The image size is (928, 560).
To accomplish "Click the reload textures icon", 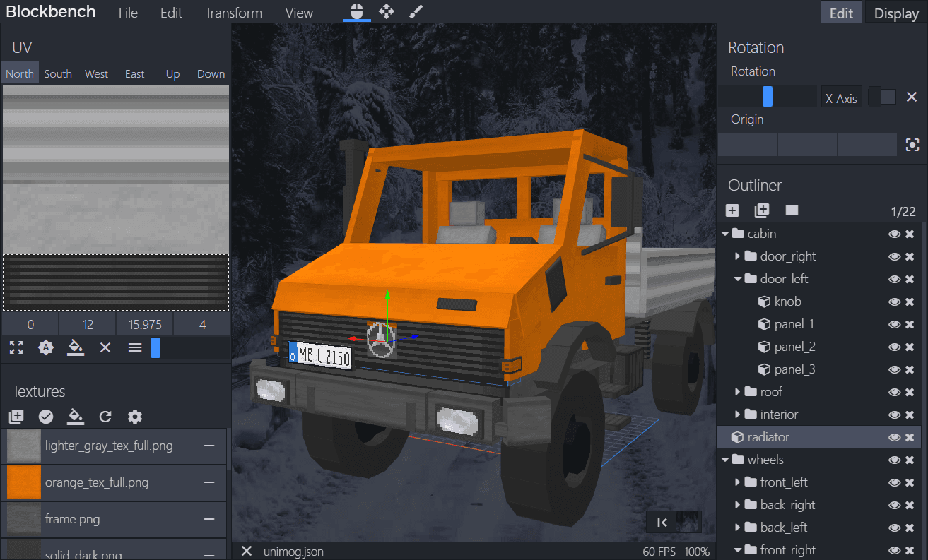I will [x=105, y=417].
